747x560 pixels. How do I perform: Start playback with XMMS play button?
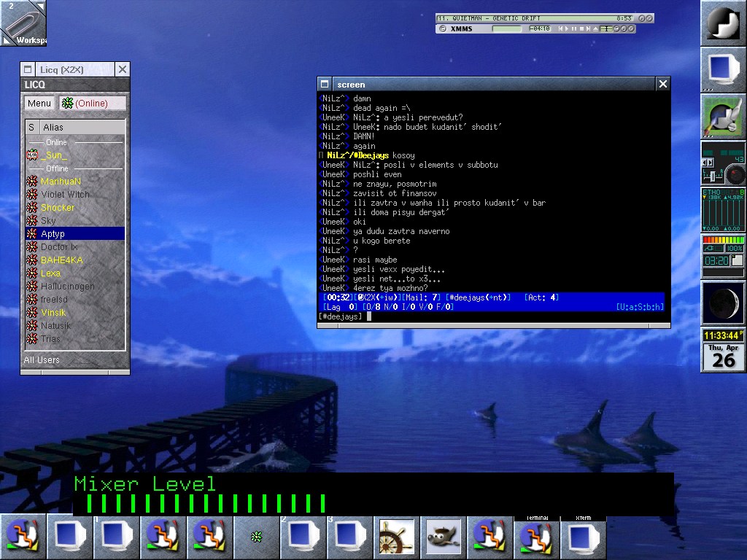click(567, 28)
